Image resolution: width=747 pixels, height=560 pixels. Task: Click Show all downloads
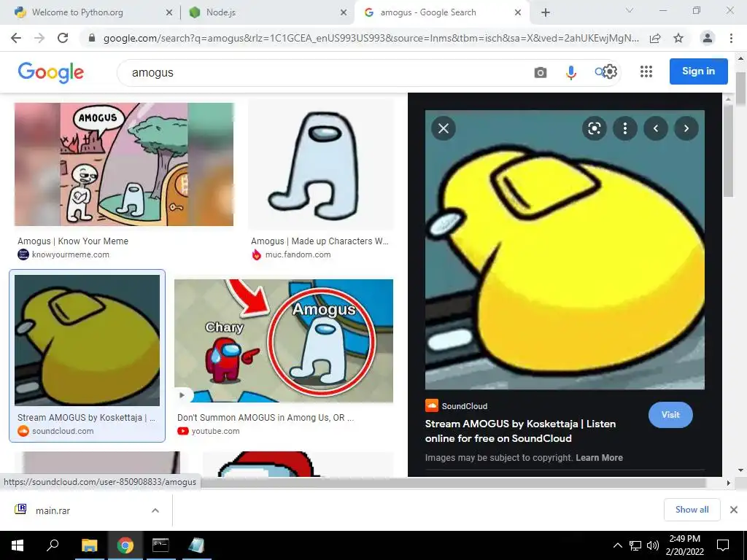[x=692, y=510]
